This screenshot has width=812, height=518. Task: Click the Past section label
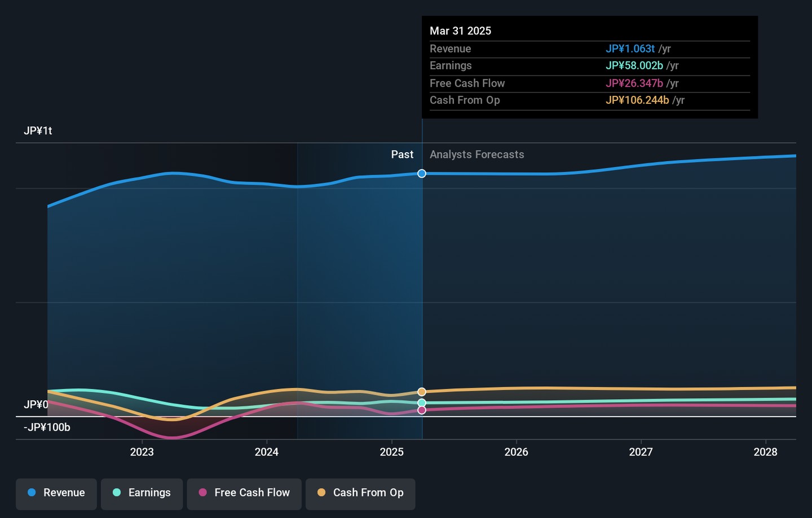pos(402,154)
